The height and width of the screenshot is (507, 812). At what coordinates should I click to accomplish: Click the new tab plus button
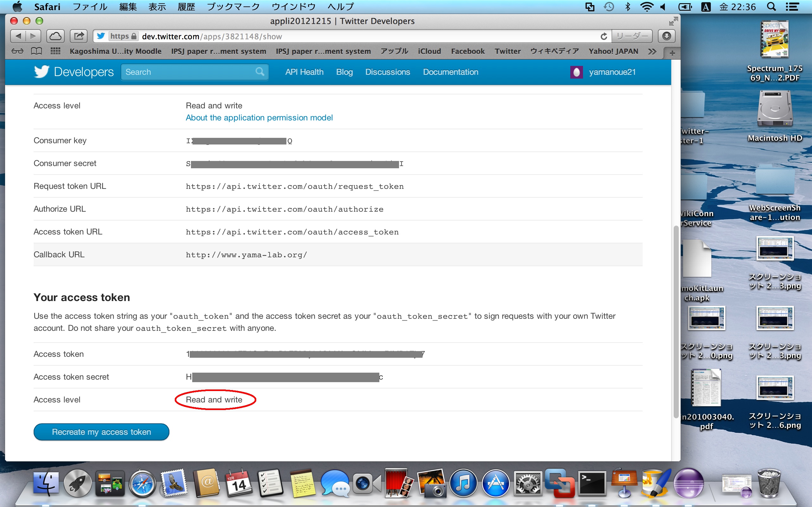click(672, 53)
